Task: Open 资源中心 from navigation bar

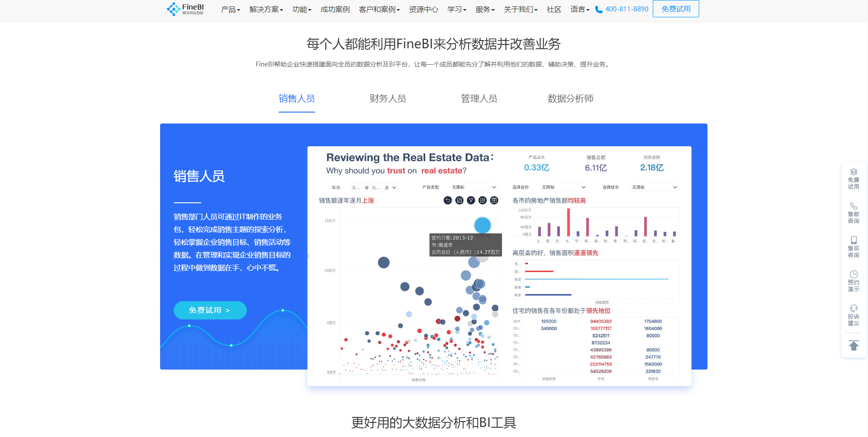Action: click(x=423, y=10)
